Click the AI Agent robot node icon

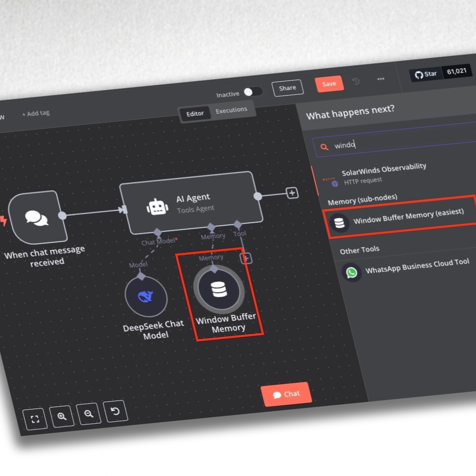tap(157, 207)
